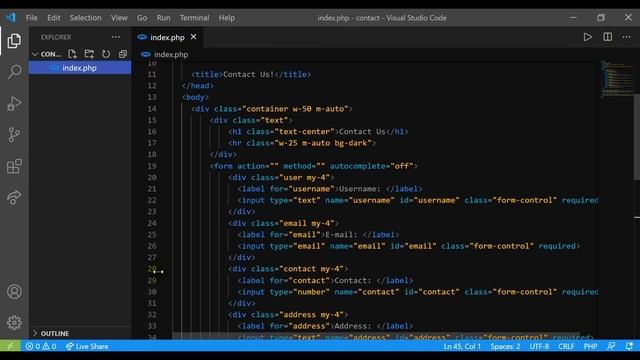Click the autocomplete="off" attribute

pos(372,166)
